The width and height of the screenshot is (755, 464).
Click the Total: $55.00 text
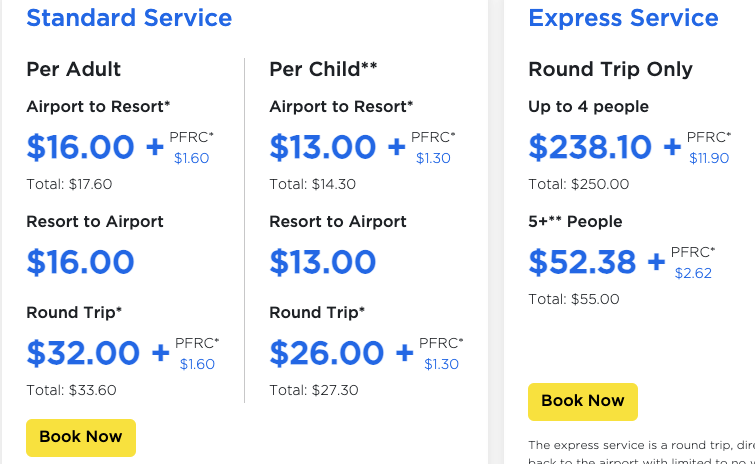click(573, 299)
